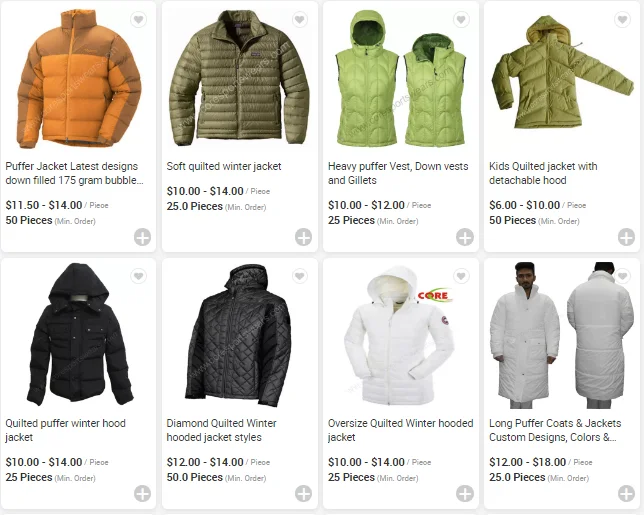Click heart icon on Soft quilted winter jacket
The height and width of the screenshot is (515, 644).
(x=300, y=19)
